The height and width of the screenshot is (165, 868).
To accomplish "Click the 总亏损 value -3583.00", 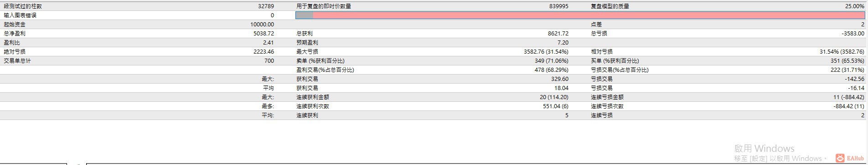I will click(853, 34).
